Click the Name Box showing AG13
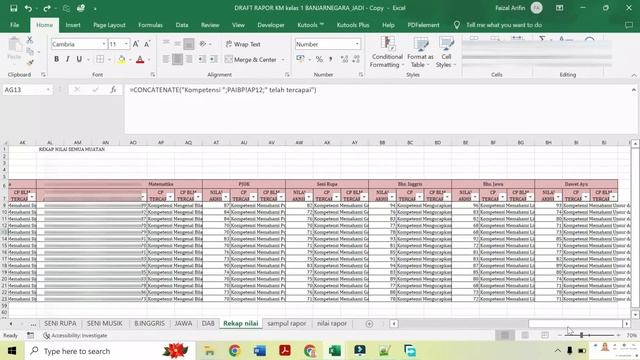The width and height of the screenshot is (640, 360). coord(25,90)
